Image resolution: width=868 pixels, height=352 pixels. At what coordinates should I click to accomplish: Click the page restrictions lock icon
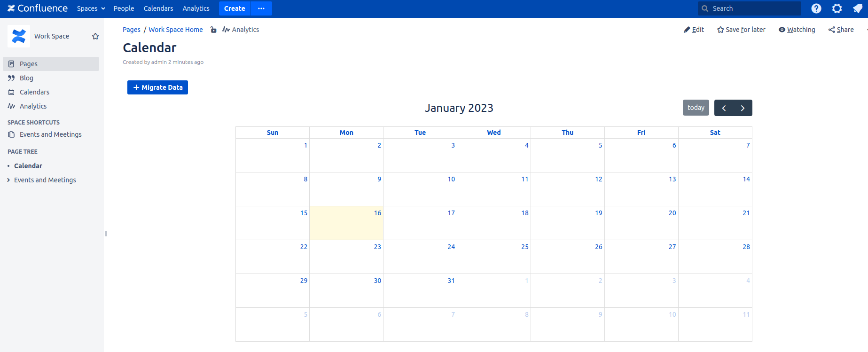(x=213, y=30)
